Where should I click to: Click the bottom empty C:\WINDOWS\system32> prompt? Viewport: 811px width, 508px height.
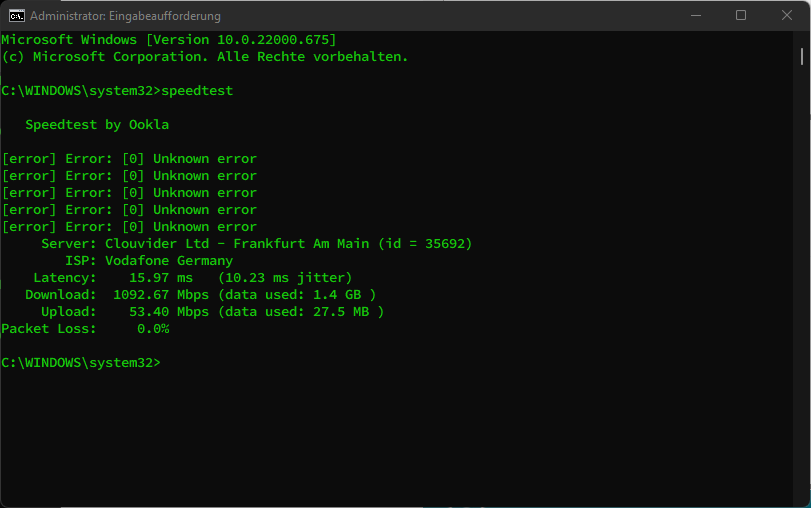80,362
